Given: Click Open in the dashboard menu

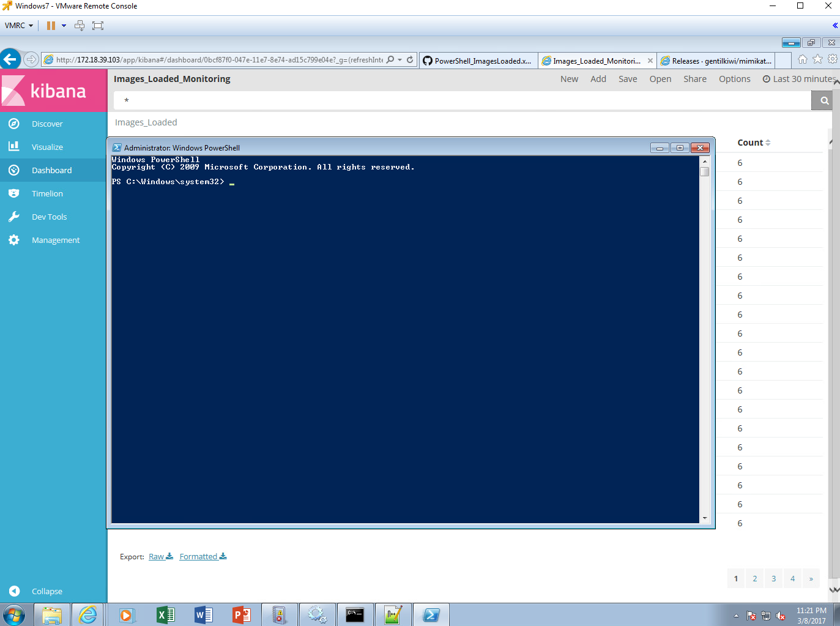Looking at the screenshot, I should [660, 79].
